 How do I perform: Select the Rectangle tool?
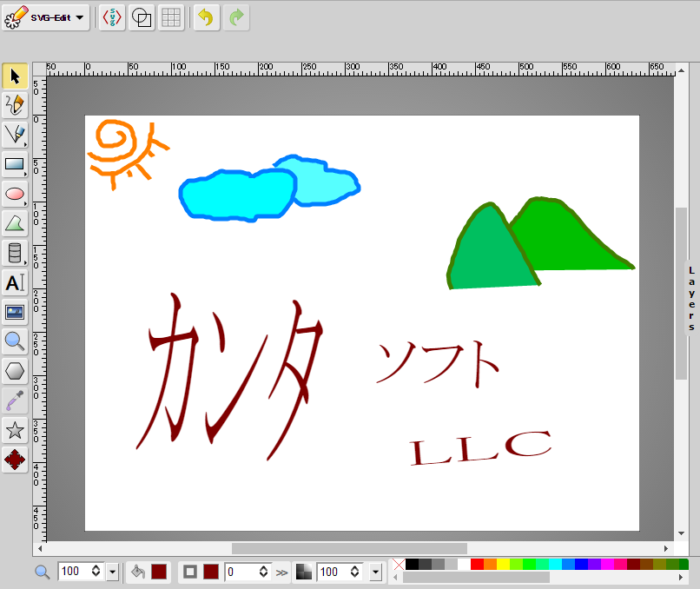click(x=15, y=164)
